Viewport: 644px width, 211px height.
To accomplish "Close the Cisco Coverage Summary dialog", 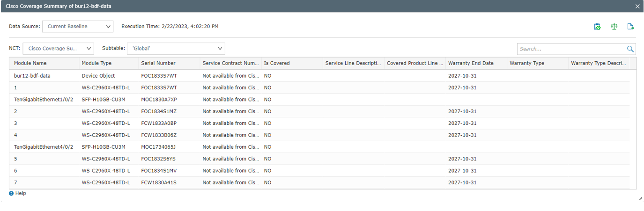I will pyautogui.click(x=637, y=6).
